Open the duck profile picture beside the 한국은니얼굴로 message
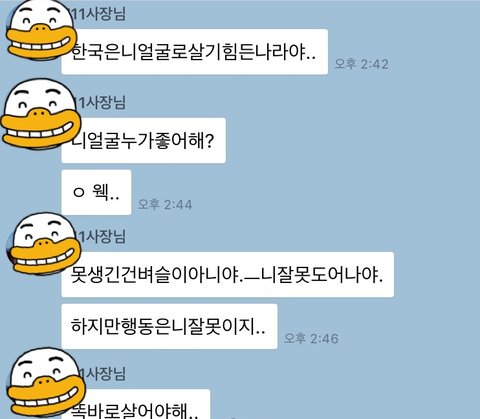The height and width of the screenshot is (419, 480). click(x=42, y=30)
